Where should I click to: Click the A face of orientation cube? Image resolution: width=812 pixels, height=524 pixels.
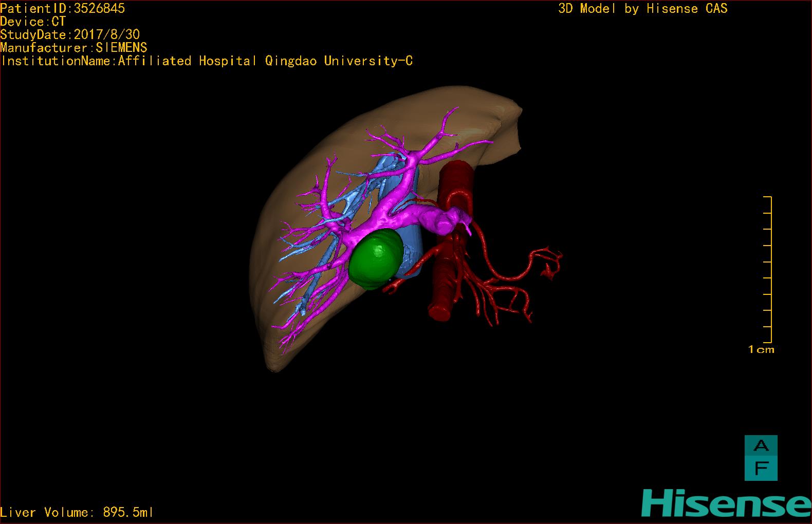pyautogui.click(x=761, y=446)
